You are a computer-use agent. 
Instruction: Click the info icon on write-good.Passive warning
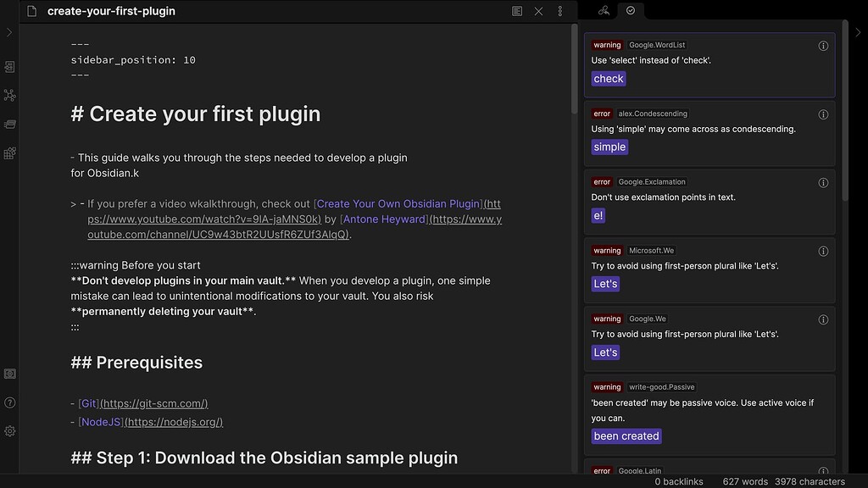[x=823, y=388]
